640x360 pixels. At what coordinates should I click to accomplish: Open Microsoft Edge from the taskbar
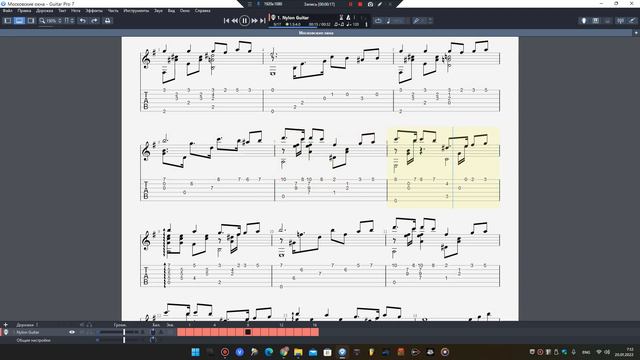click(269, 352)
